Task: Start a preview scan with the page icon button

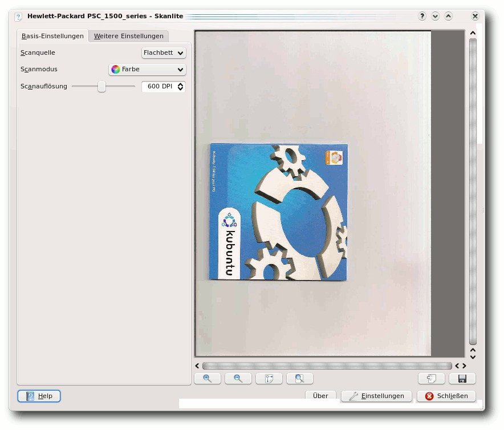Action: point(432,379)
